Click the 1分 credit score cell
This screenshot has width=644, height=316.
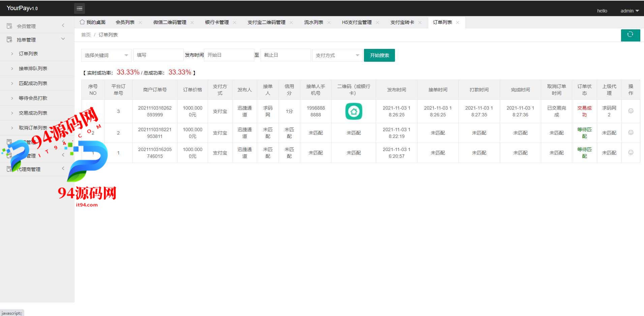(x=289, y=111)
